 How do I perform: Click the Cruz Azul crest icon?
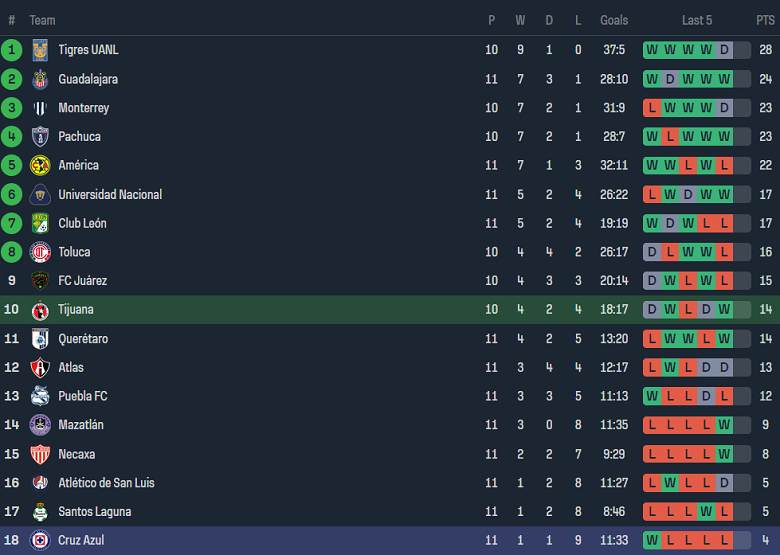tap(40, 540)
